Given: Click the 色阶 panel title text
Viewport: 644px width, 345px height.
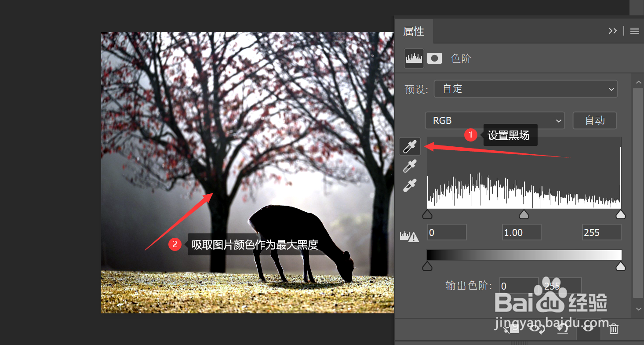Looking at the screenshot, I should click(461, 58).
